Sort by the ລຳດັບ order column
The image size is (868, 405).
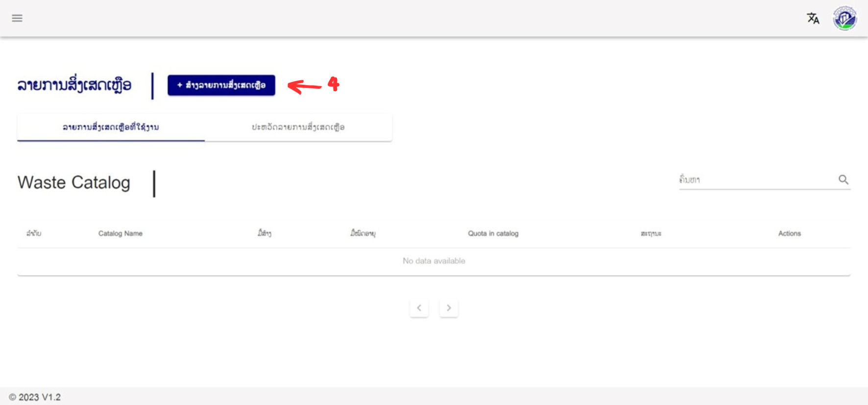pyautogui.click(x=34, y=234)
